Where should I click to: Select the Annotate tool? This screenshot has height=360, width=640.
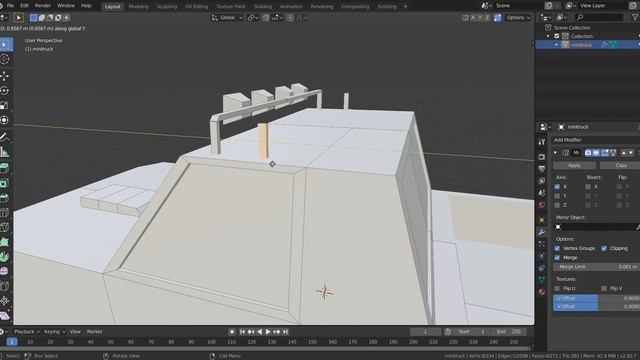pyautogui.click(x=5, y=137)
